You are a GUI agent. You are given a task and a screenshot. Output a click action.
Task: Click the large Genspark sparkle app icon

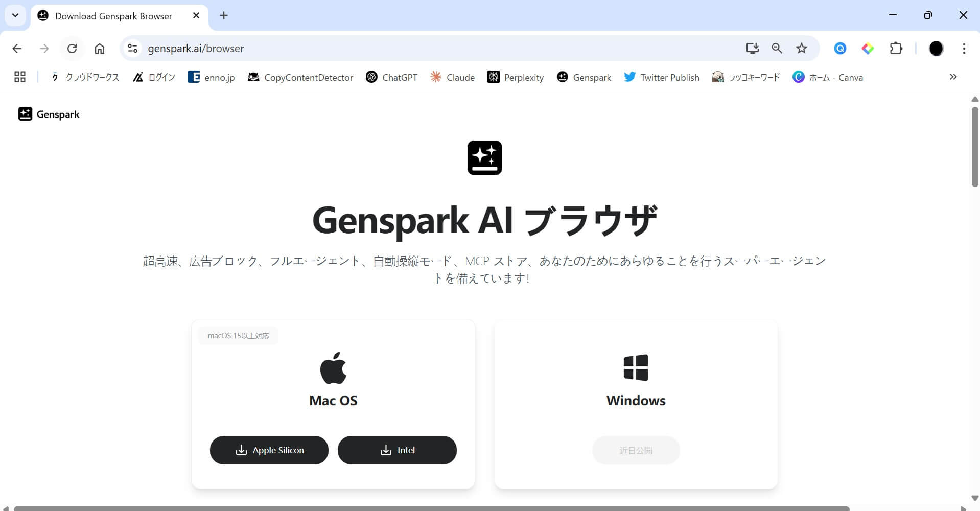tap(484, 157)
